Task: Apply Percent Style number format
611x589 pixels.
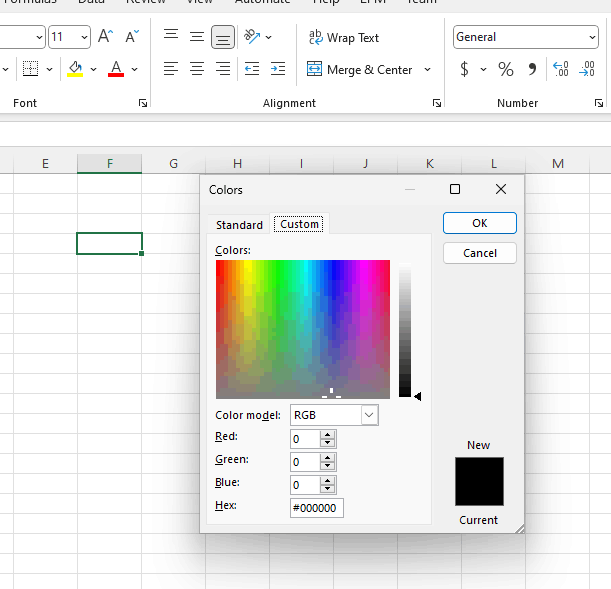Action: (506, 69)
